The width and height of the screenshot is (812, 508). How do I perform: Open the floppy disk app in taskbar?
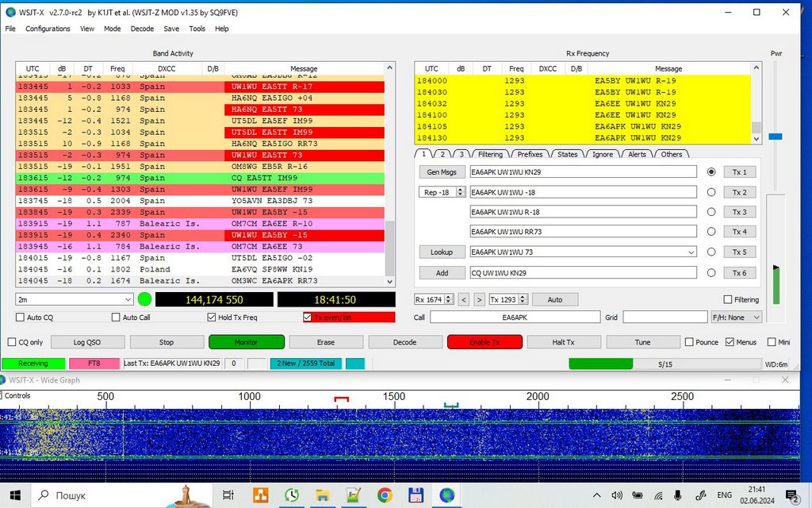click(x=416, y=495)
